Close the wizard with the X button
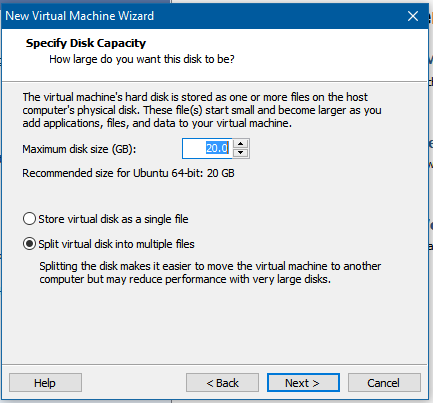This screenshot has width=433, height=403. [413, 16]
